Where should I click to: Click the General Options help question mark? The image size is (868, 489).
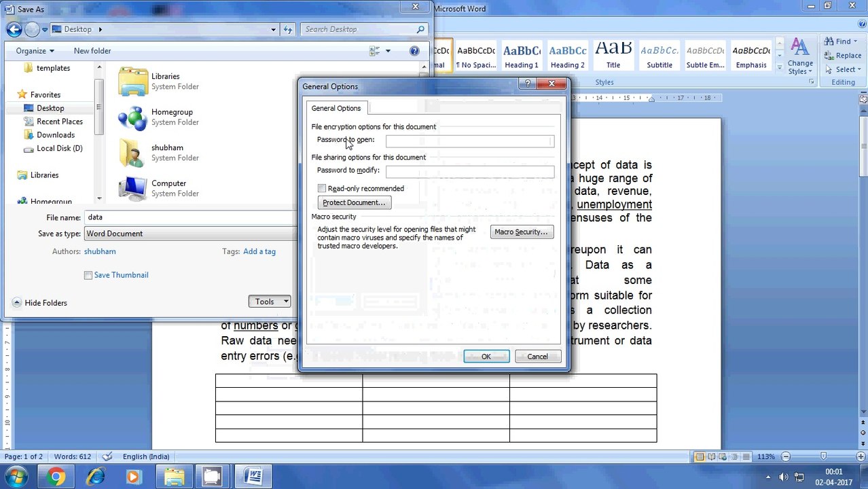(527, 84)
